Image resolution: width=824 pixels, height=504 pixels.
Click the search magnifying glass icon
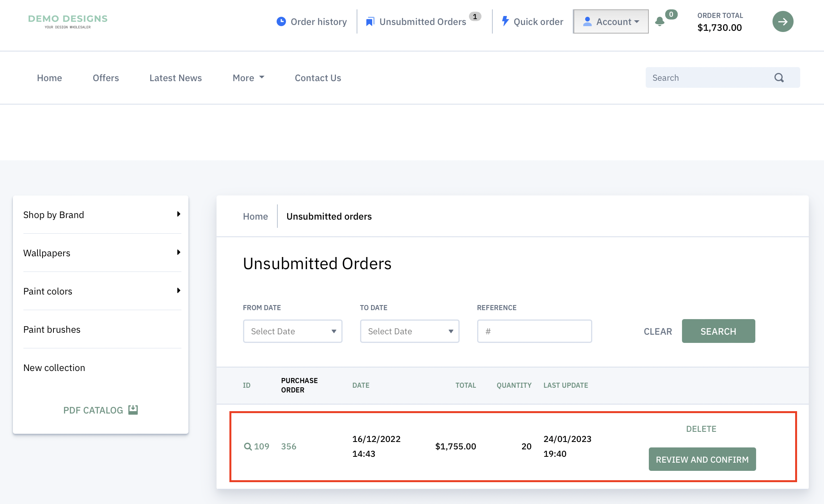(779, 77)
